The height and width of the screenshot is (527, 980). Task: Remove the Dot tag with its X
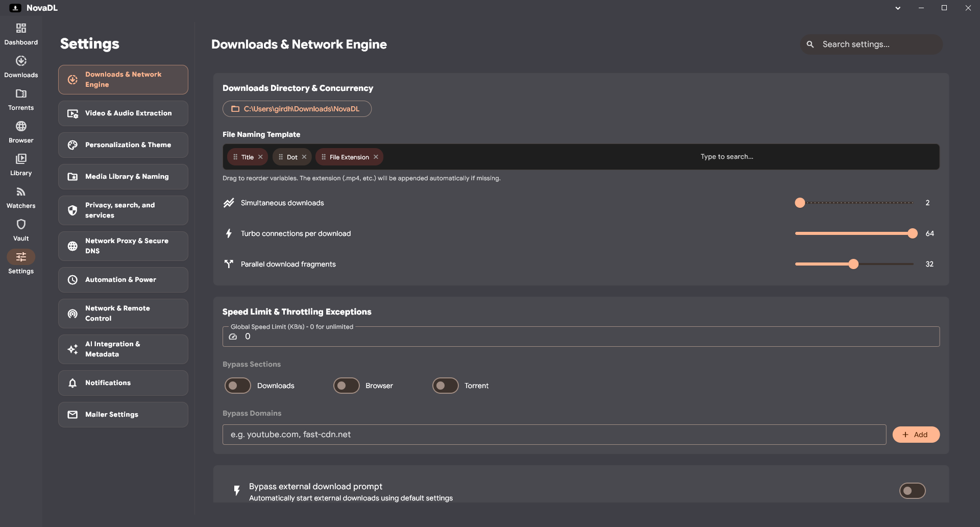[x=304, y=157]
